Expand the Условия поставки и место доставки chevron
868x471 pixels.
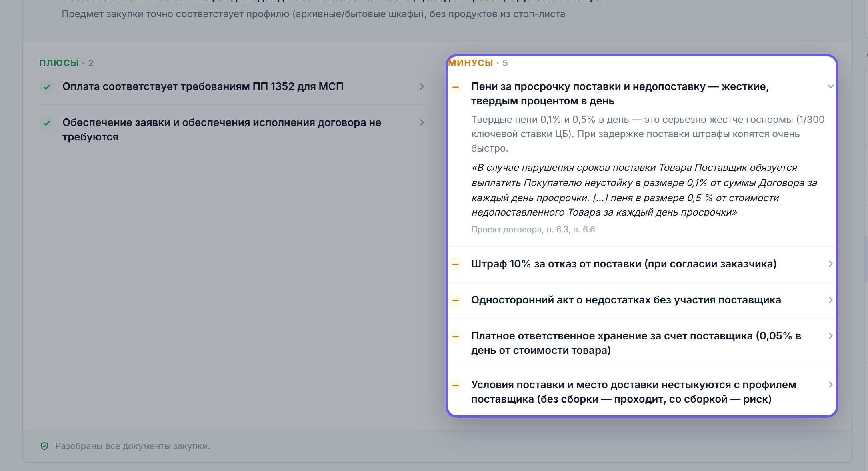830,385
